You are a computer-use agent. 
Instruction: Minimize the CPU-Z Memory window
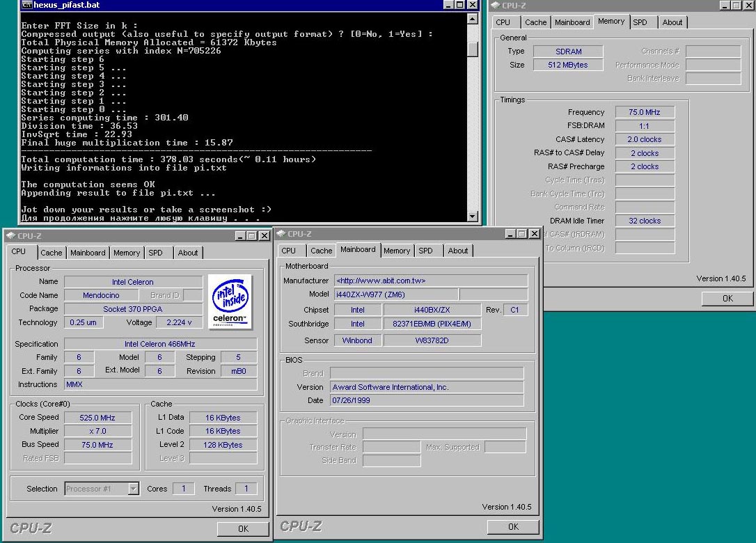click(725, 6)
